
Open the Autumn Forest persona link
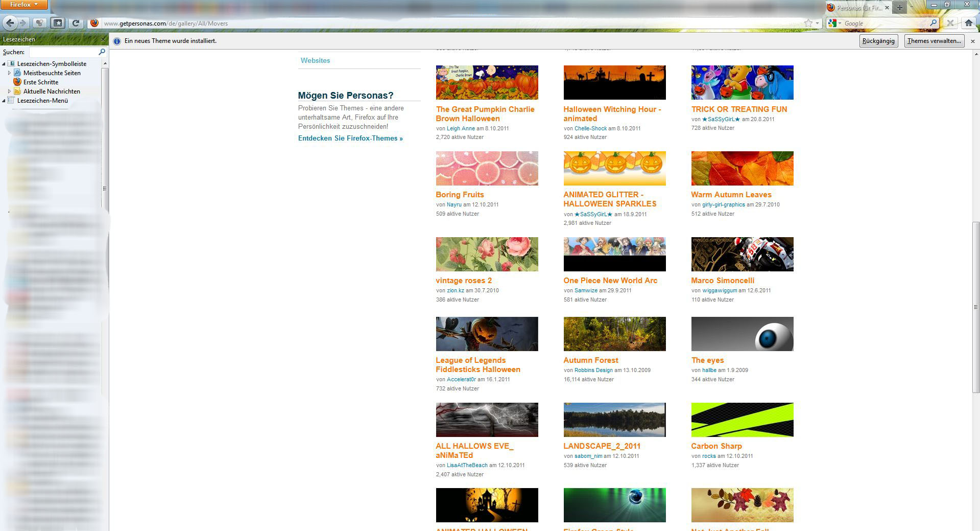pos(591,360)
